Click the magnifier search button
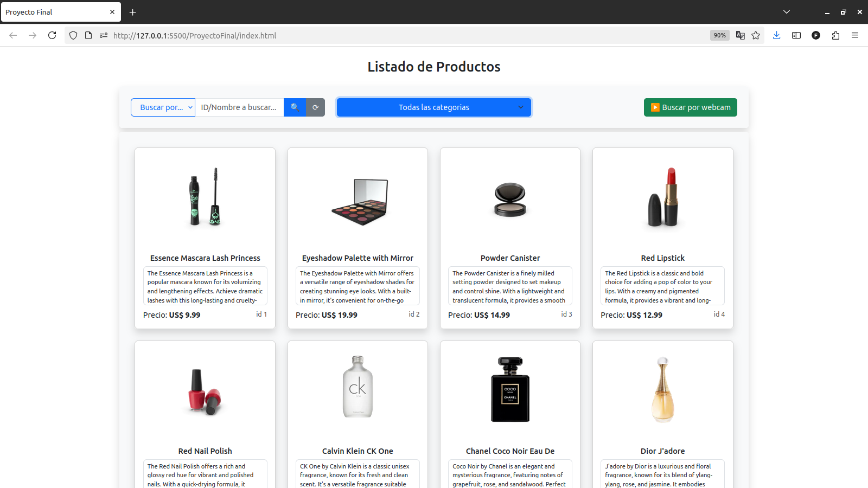 (295, 107)
